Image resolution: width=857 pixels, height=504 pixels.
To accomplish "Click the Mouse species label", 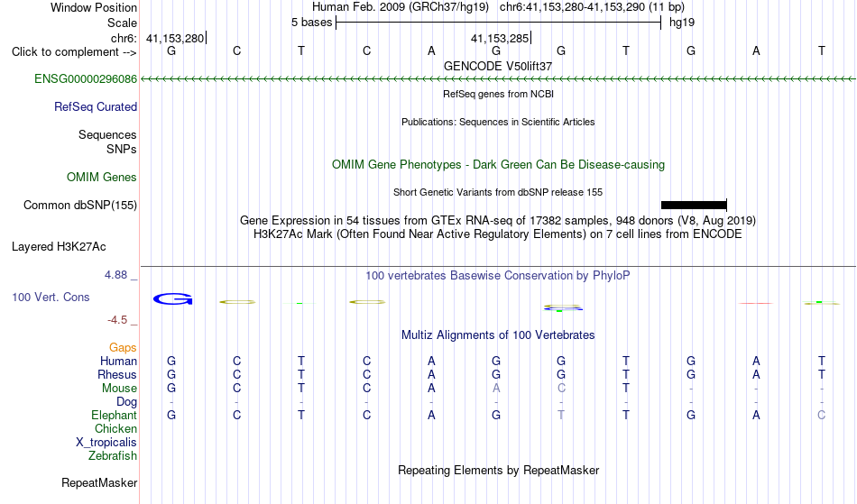I will (119, 389).
